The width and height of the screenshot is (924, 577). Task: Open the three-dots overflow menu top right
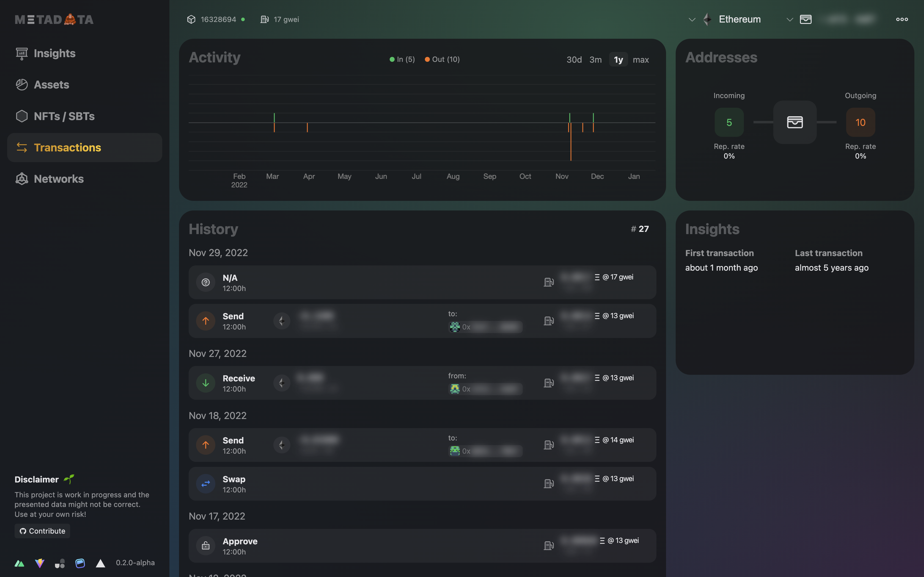901,19
